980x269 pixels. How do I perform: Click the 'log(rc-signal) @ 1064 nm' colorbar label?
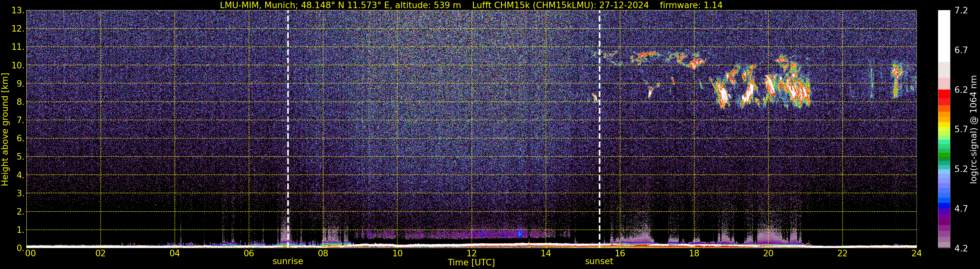[973, 129]
